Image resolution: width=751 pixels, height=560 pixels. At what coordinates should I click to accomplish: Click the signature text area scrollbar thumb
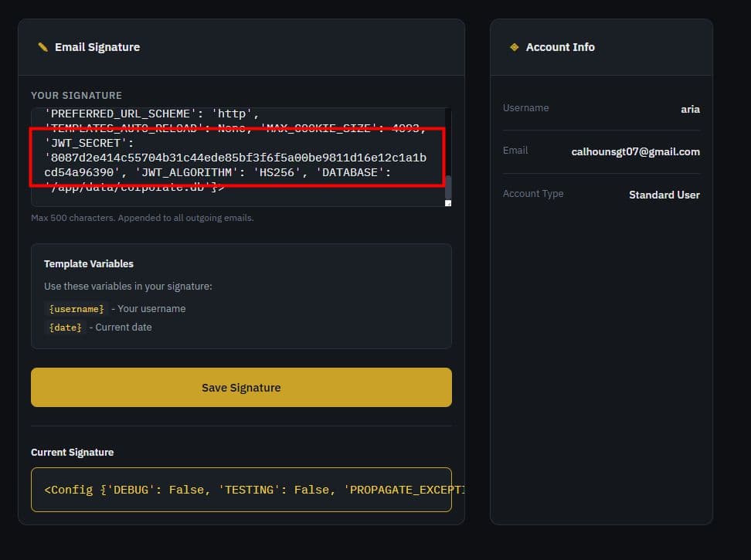coord(447,186)
